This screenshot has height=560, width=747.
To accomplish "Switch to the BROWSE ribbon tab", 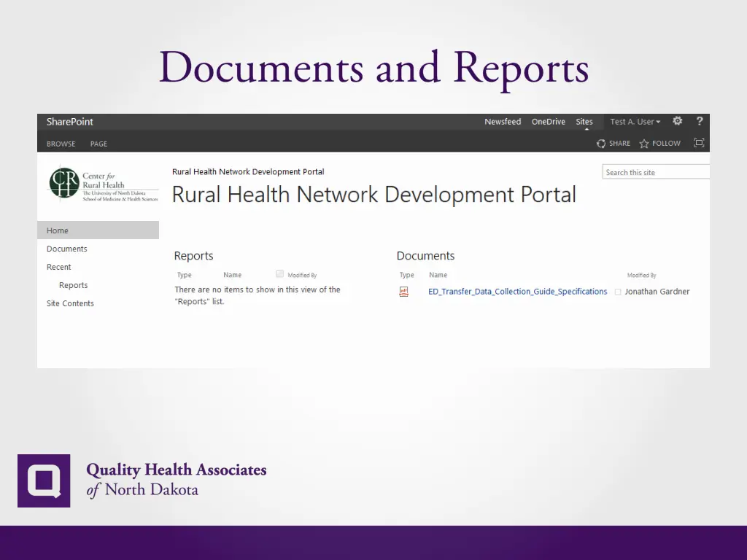I will 61,144.
